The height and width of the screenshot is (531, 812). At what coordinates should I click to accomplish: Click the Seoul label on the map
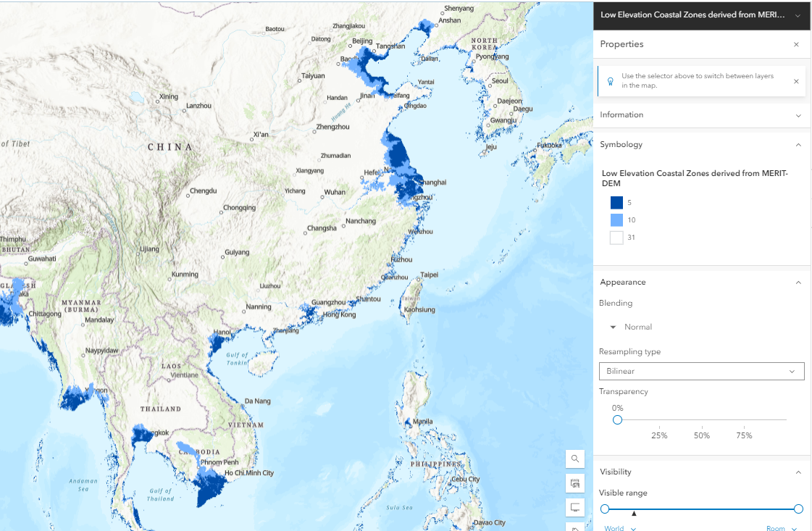(500, 81)
